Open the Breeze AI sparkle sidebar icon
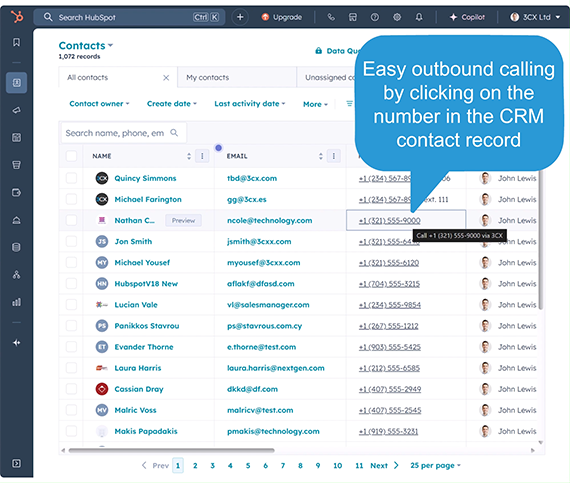This screenshot has height=483, width=570. [x=16, y=343]
